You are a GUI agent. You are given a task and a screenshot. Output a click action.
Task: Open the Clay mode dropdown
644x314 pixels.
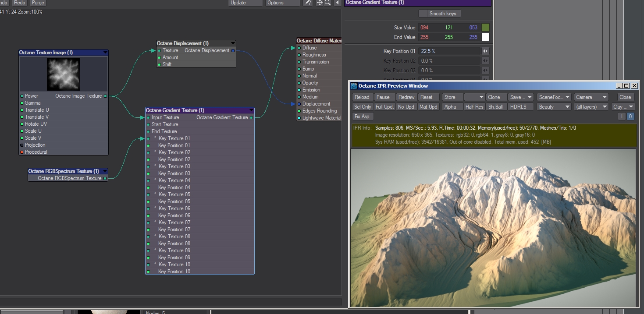pyautogui.click(x=623, y=107)
